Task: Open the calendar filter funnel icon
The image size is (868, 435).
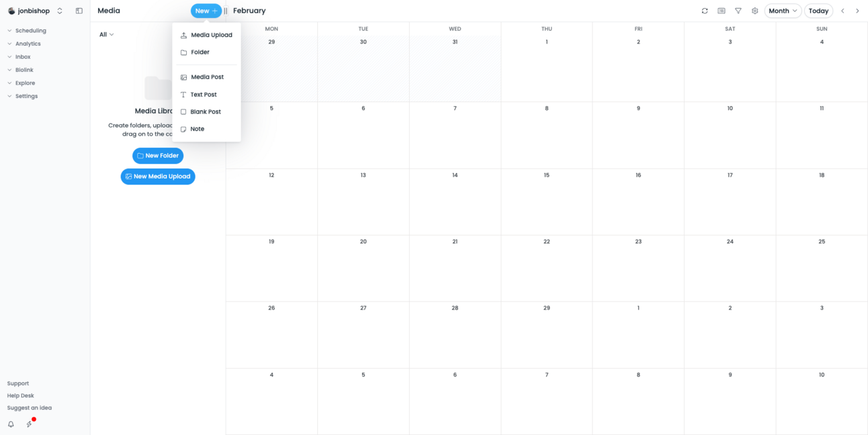Action: point(738,11)
